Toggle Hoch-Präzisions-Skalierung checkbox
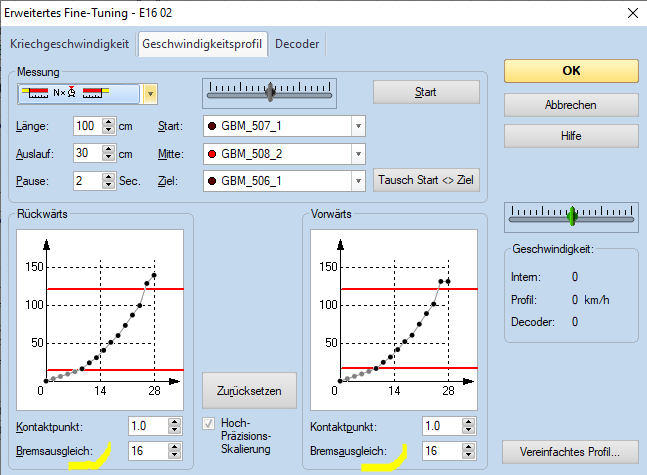This screenshot has height=475, width=647. point(209,423)
